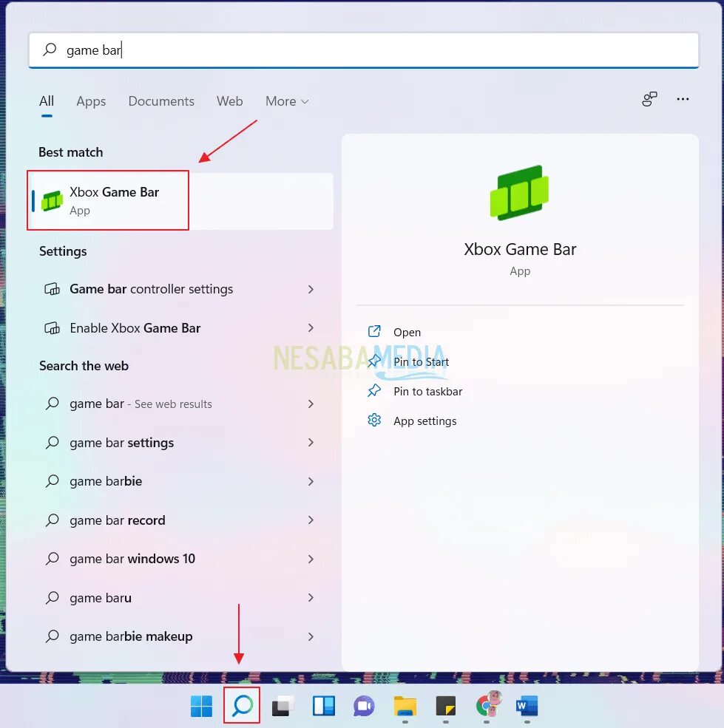
Task: Expand arrow for 'game bar windows 10'
Action: pos(311,559)
